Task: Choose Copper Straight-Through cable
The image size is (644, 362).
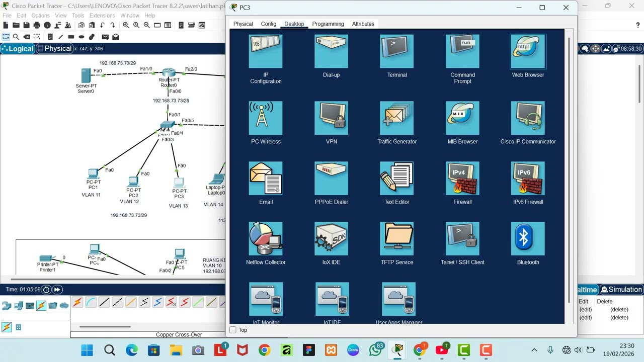Action: point(104,302)
